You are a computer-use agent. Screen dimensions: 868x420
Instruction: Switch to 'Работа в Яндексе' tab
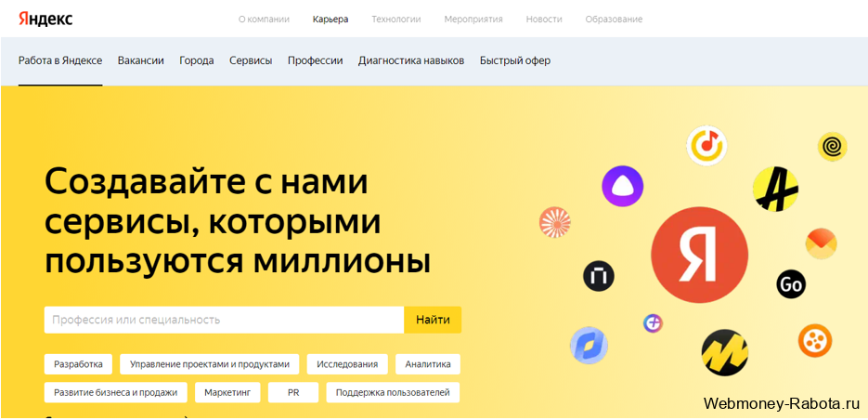pos(60,61)
